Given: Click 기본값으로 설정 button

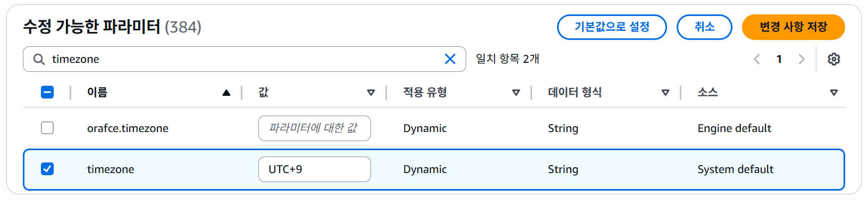Looking at the screenshot, I should pyautogui.click(x=612, y=27).
